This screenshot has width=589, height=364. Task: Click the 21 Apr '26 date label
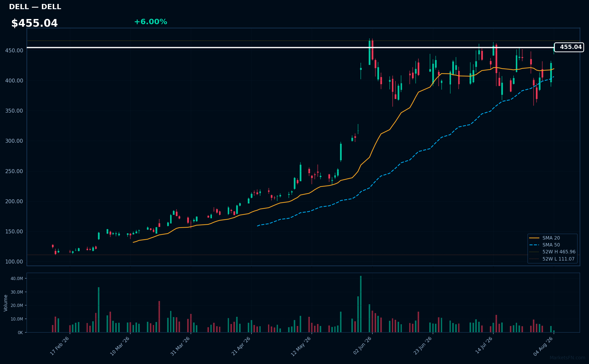[241, 346]
